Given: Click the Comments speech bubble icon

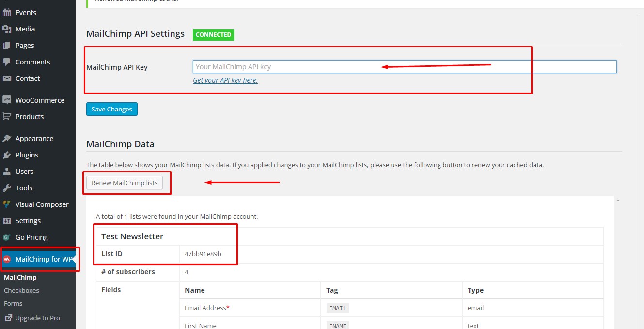Looking at the screenshot, I should [x=7, y=62].
